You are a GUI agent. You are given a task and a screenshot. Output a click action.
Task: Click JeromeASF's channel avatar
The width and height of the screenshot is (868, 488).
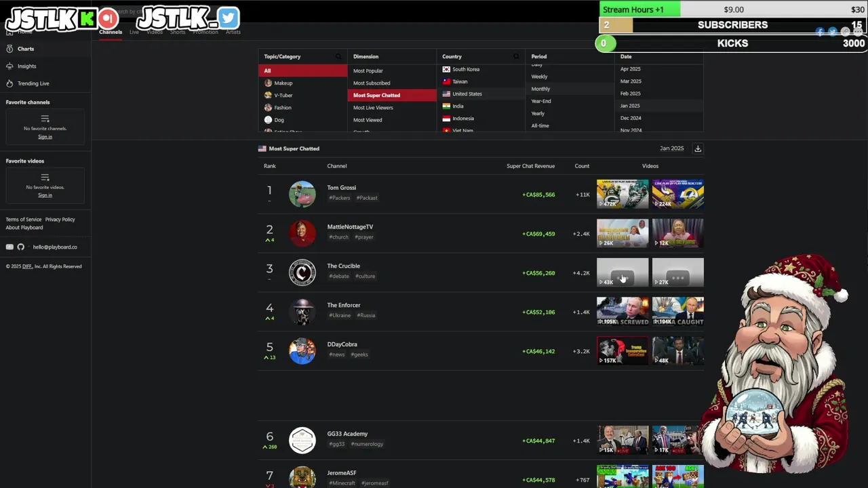click(302, 477)
